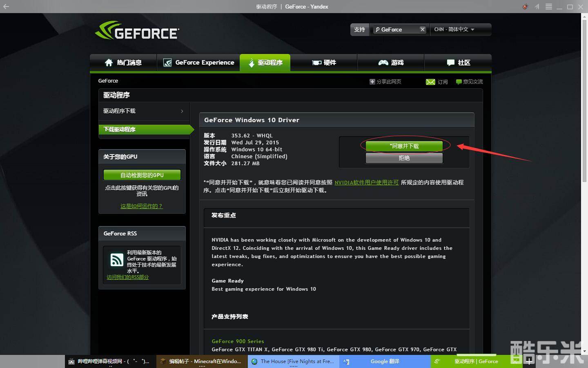This screenshot has width=588, height=368.
Task: Clear the GeForce search box
Action: tap(423, 29)
